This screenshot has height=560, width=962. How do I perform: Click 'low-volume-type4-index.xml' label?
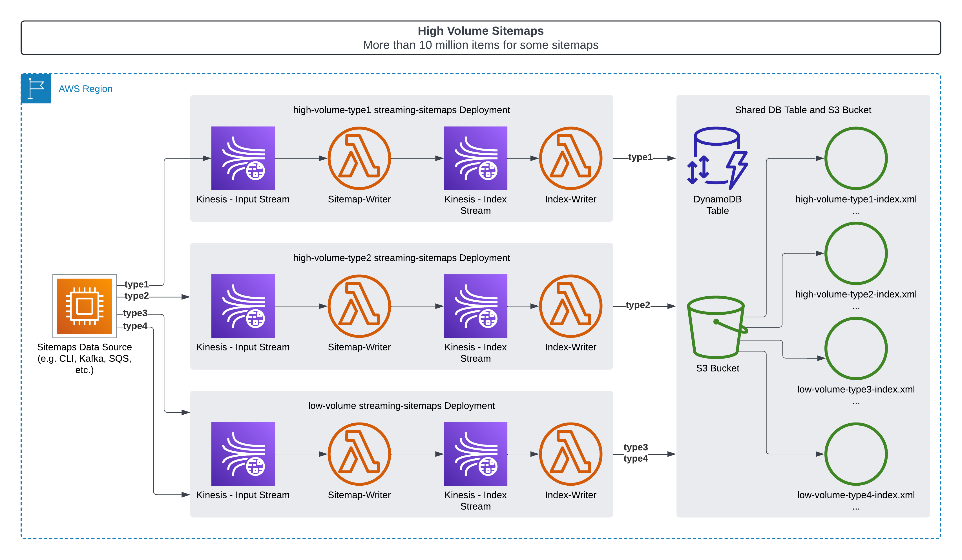[x=856, y=495]
